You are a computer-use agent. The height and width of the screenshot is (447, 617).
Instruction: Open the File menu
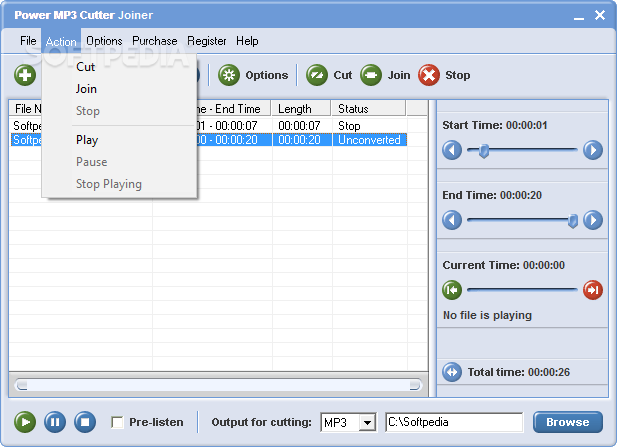click(x=28, y=41)
